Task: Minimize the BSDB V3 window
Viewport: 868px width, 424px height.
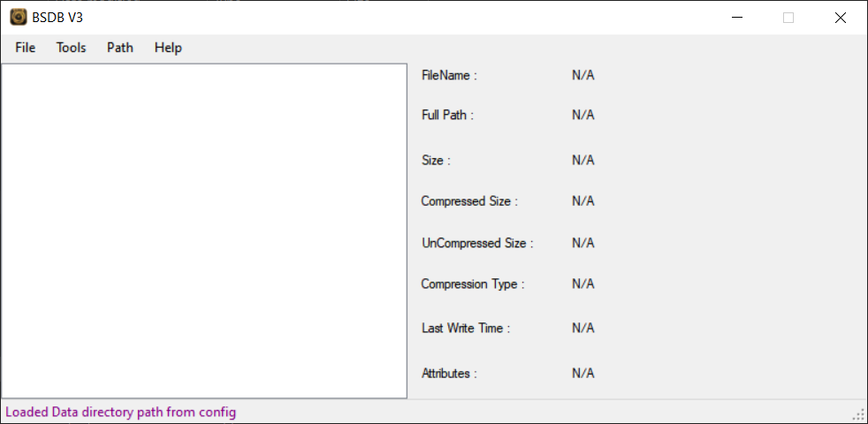Action: point(737,18)
